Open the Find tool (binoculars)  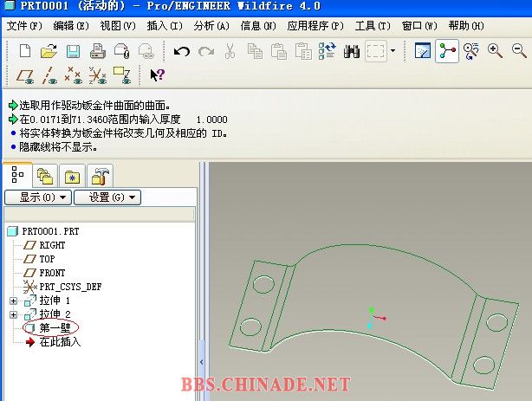352,51
